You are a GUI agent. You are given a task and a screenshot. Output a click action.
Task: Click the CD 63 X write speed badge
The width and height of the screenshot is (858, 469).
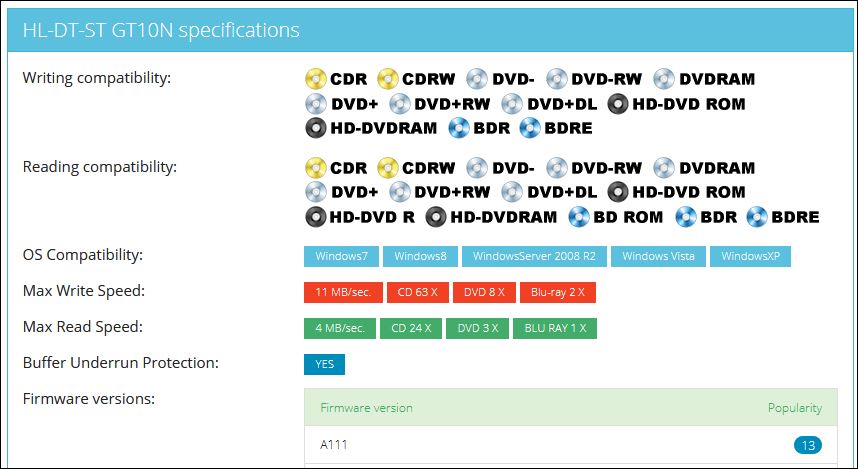(x=418, y=292)
